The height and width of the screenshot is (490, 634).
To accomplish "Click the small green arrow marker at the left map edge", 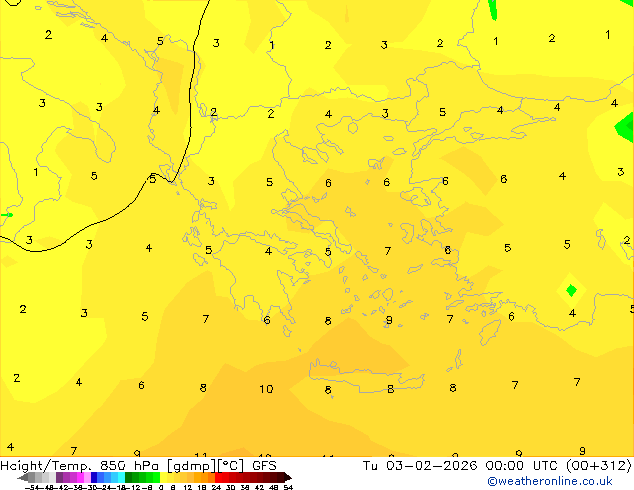I will point(6,215).
